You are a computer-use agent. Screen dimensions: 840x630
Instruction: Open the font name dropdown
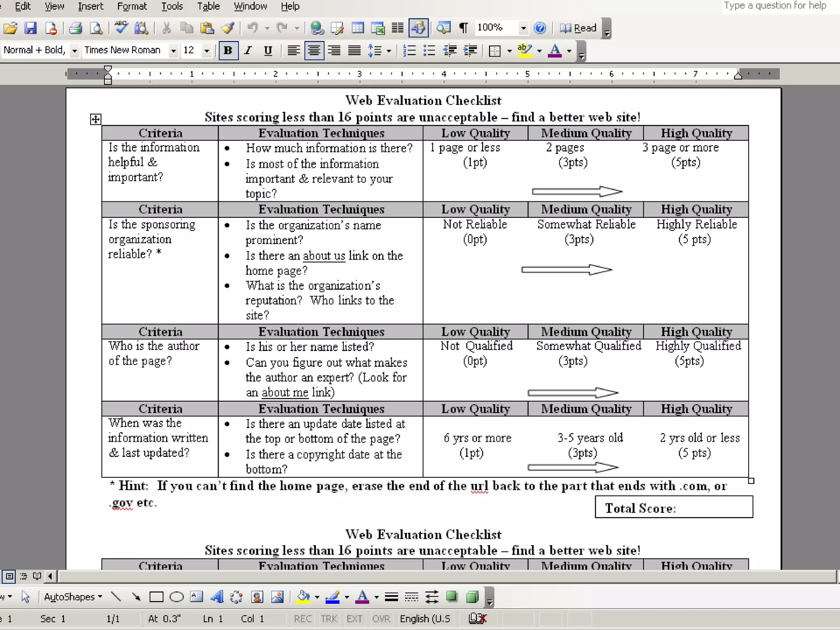(173, 50)
